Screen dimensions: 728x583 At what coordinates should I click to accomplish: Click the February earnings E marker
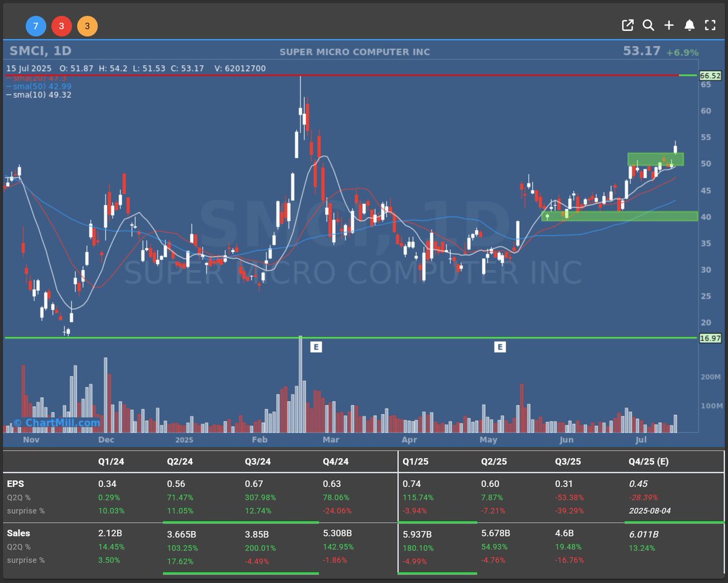point(316,347)
